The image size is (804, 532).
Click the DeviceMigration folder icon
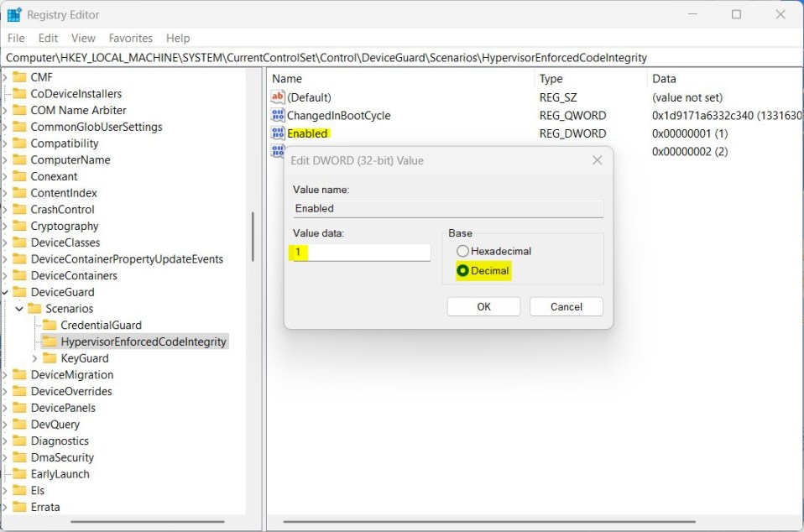pyautogui.click(x=19, y=374)
